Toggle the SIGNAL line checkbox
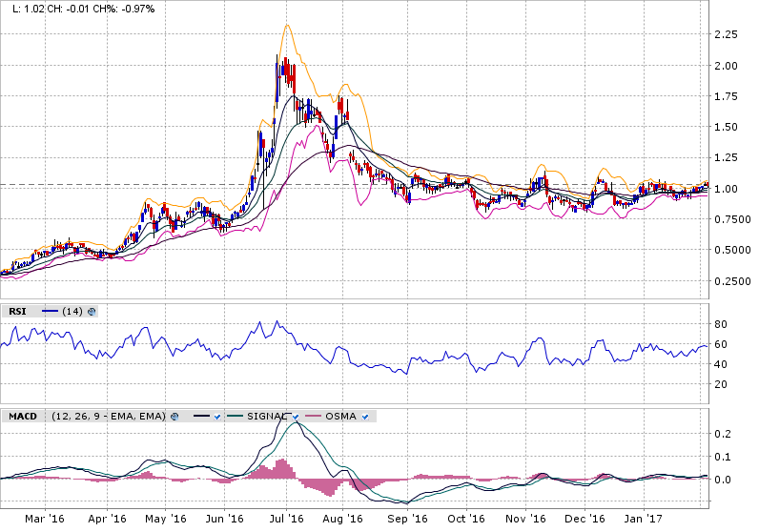 296,417
